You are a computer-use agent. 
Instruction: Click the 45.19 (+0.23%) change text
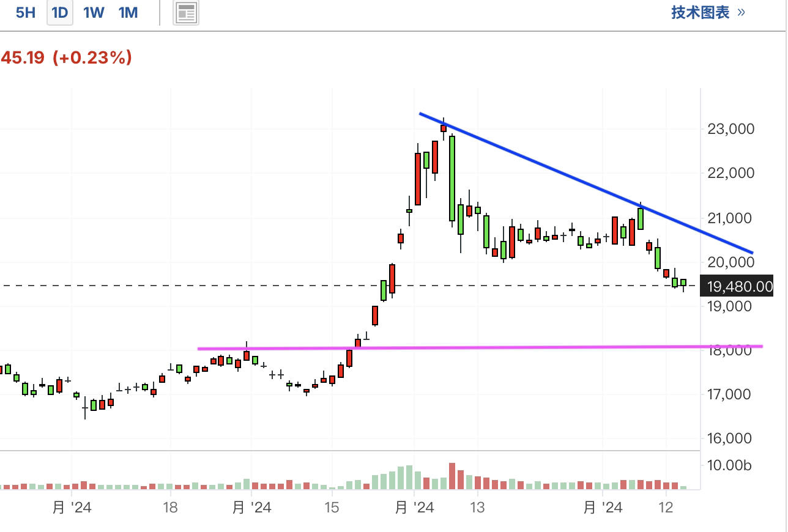(66, 58)
